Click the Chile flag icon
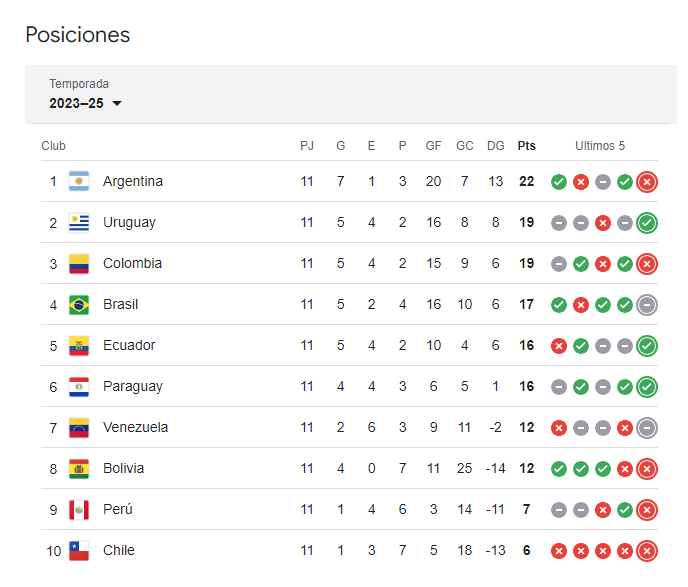 pyautogui.click(x=79, y=551)
